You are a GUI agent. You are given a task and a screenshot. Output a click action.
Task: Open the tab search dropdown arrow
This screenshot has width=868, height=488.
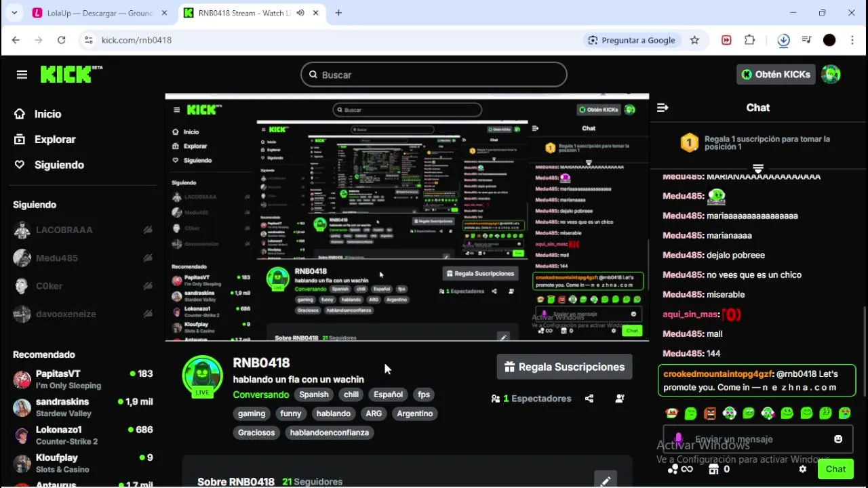[x=14, y=13]
